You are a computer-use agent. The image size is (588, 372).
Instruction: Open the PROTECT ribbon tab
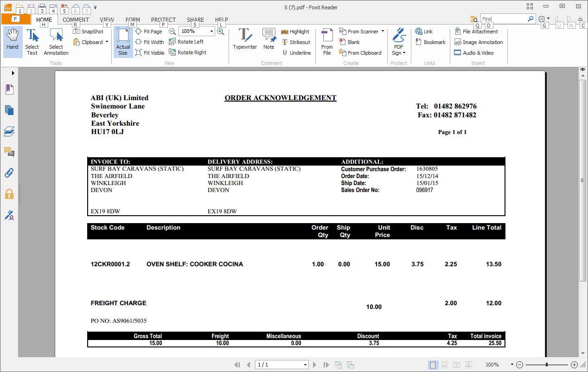pyautogui.click(x=163, y=20)
